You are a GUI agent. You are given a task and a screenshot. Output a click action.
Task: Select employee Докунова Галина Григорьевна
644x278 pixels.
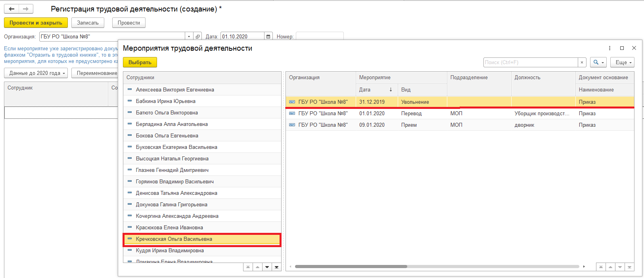coord(202,204)
